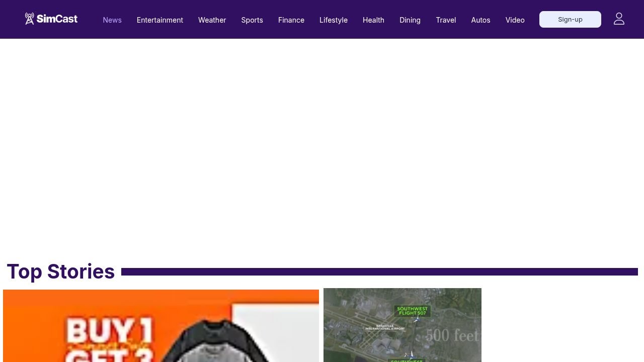Open the Autos section
The image size is (644, 362).
(x=481, y=20)
